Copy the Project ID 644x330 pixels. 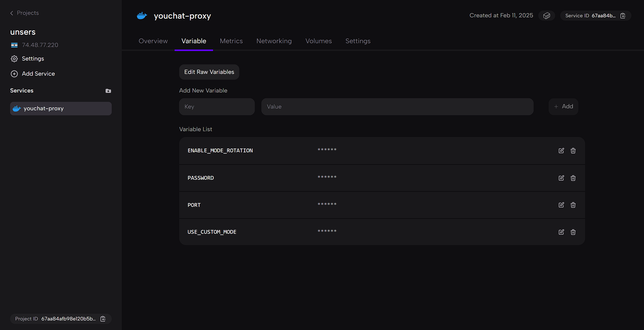click(x=103, y=319)
